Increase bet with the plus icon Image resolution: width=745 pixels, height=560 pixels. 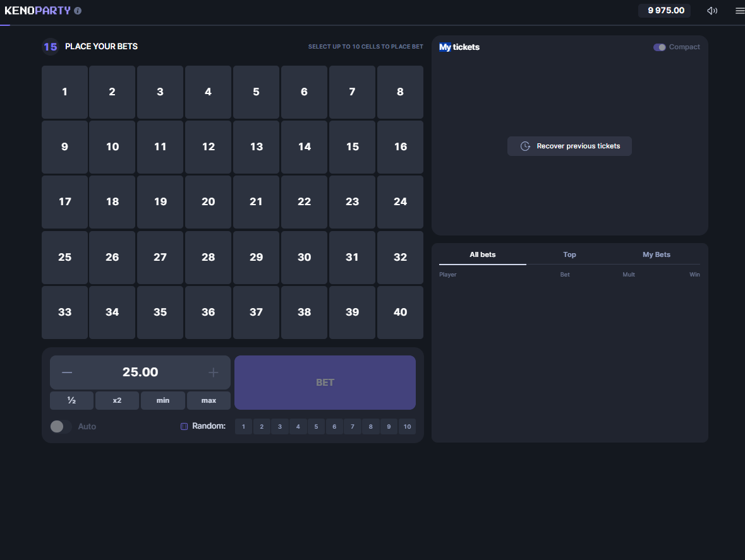coord(214,372)
